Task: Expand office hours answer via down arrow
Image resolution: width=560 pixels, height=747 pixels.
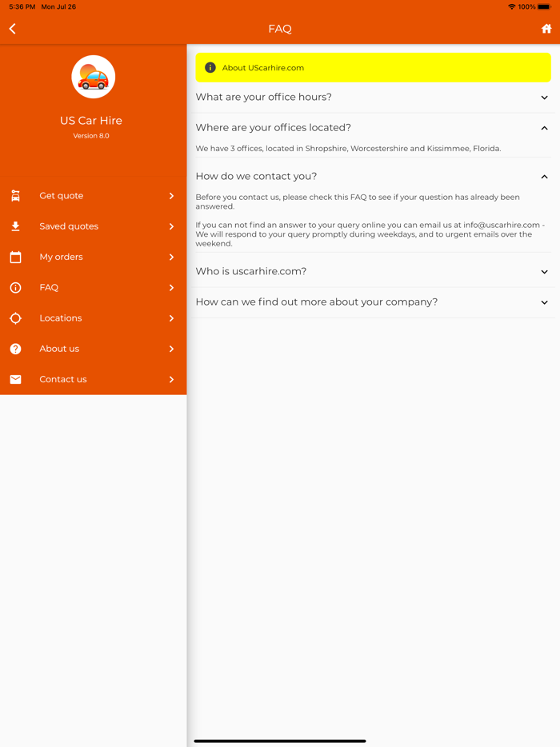Action: coord(544,98)
